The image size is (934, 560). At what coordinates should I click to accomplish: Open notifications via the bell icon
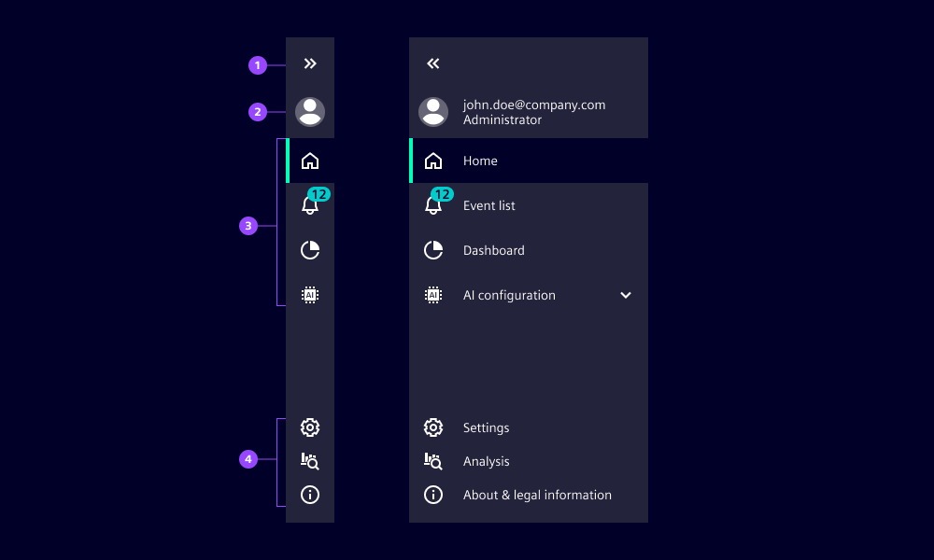310,205
